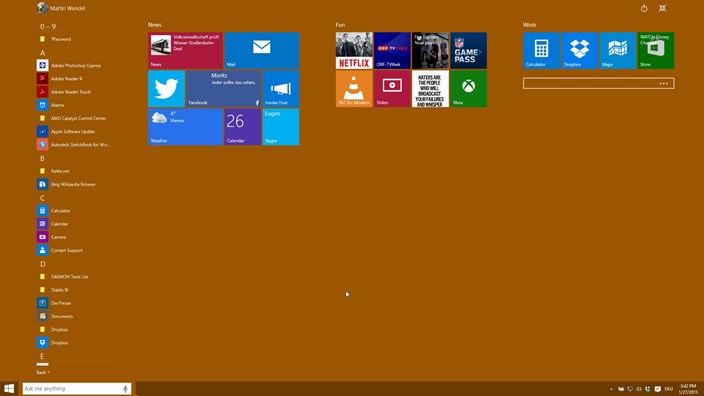Open the Mail tile
The width and height of the screenshot is (704, 396).
tap(261, 50)
